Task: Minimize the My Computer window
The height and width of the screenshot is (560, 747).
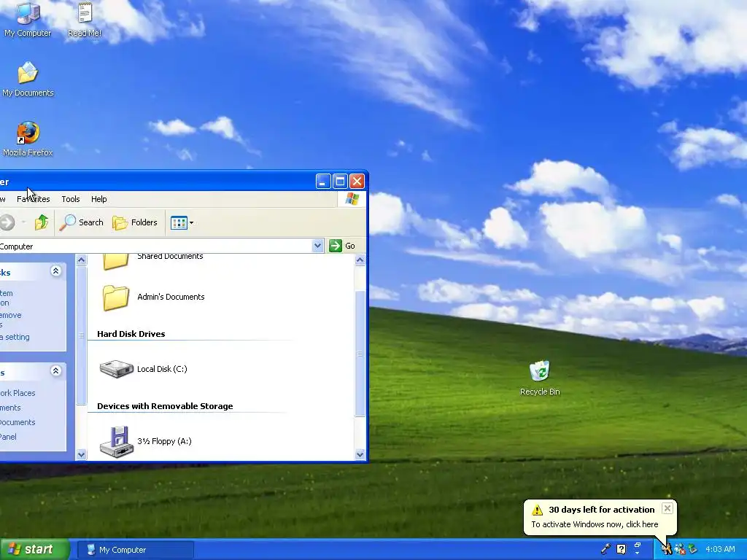Action: click(x=323, y=182)
